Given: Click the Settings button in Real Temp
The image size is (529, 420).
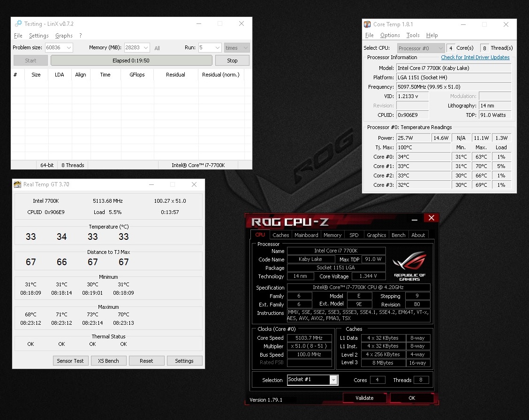Looking at the screenshot, I should pos(184,360).
